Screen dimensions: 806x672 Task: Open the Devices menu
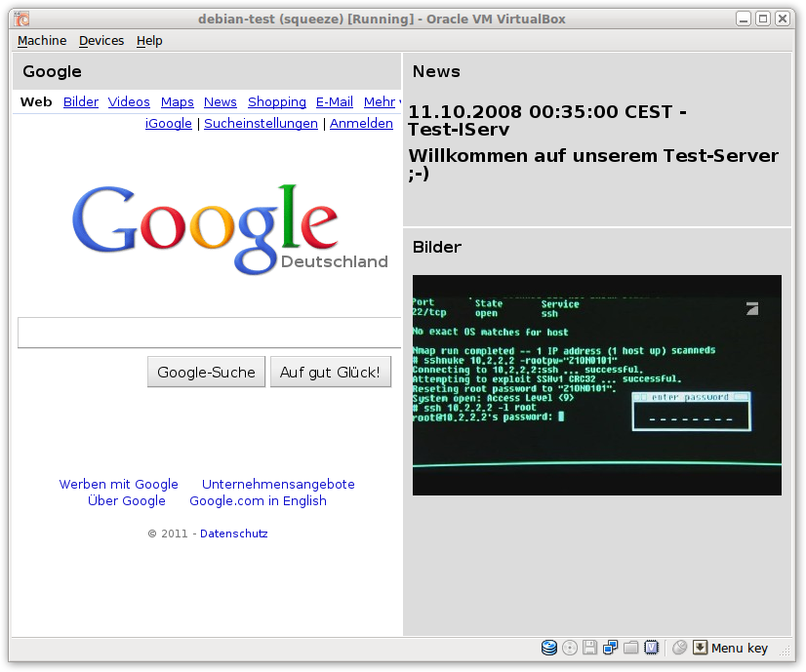click(101, 41)
